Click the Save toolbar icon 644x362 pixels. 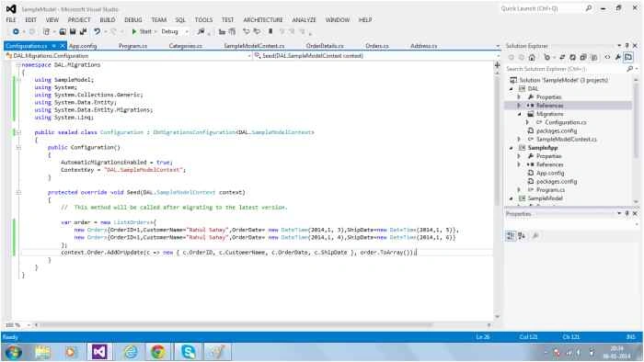coord(73,31)
